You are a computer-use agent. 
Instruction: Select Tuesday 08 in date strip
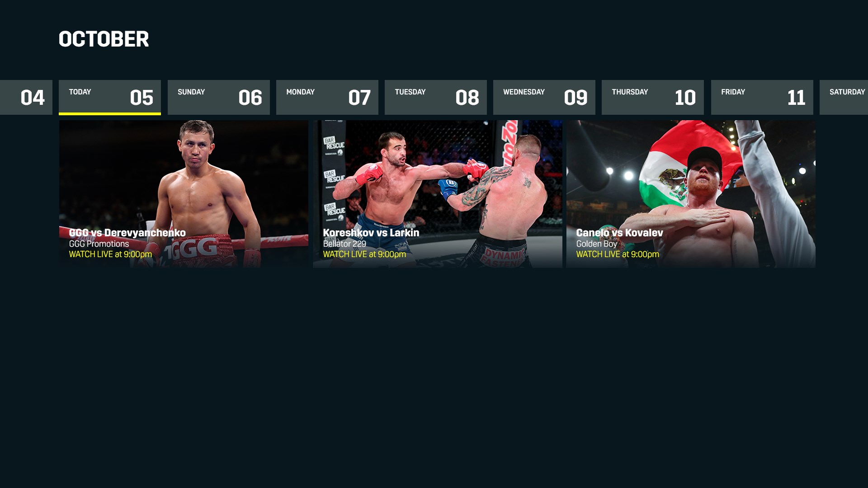(436, 97)
